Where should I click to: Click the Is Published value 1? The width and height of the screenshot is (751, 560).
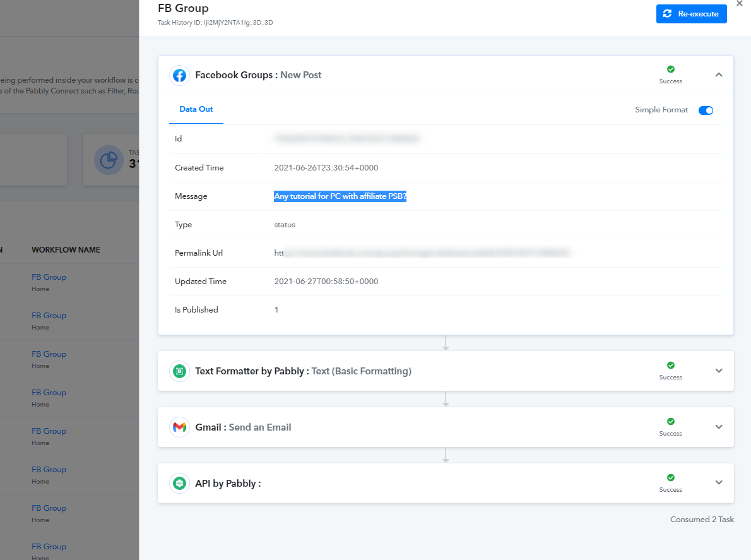pos(276,309)
